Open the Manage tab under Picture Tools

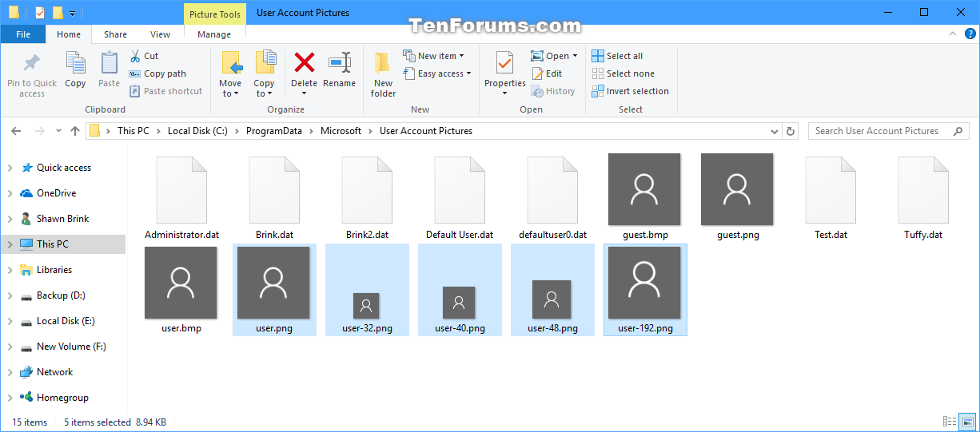click(214, 34)
